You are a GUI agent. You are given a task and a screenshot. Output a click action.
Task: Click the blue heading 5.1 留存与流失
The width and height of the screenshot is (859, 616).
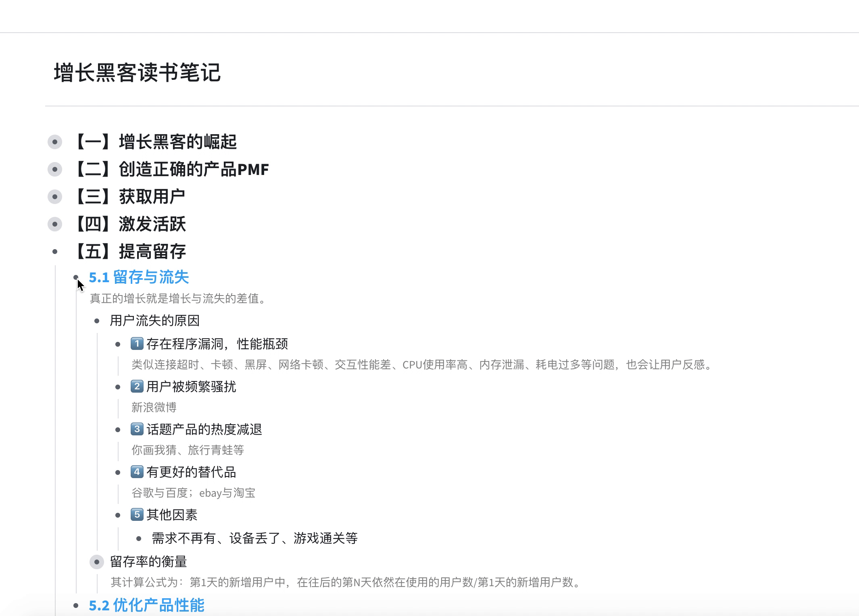click(x=139, y=277)
